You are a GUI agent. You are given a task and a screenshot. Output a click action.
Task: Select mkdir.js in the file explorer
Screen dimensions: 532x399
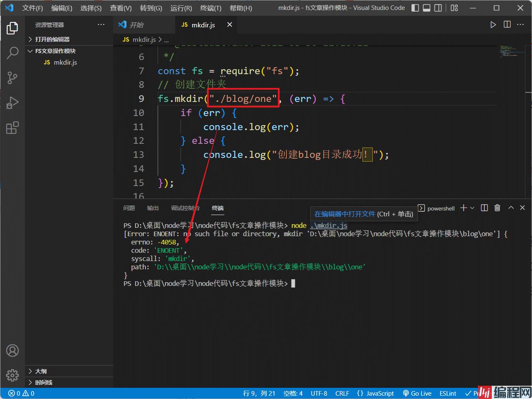coord(69,62)
